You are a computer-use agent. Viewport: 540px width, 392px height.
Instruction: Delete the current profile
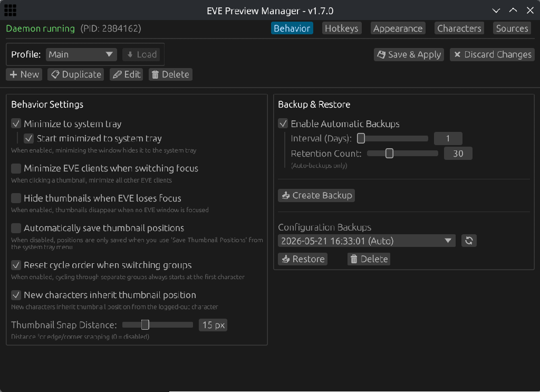(x=170, y=74)
